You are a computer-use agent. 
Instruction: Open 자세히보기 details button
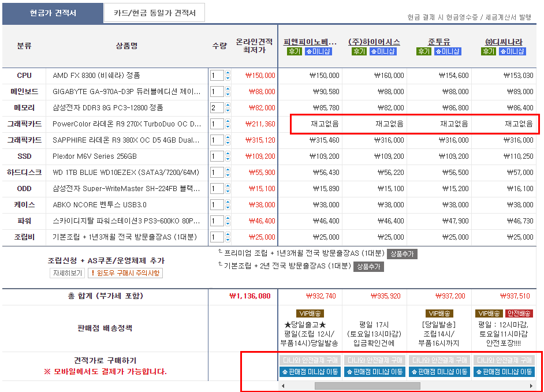click(68, 273)
